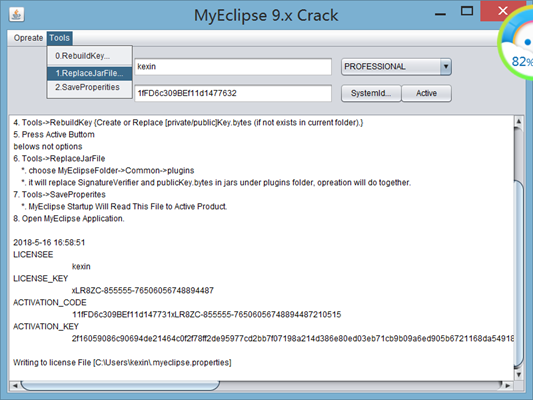Click the '5. Press Active Buttom' line
This screenshot has height=400, width=533.
click(x=54, y=135)
